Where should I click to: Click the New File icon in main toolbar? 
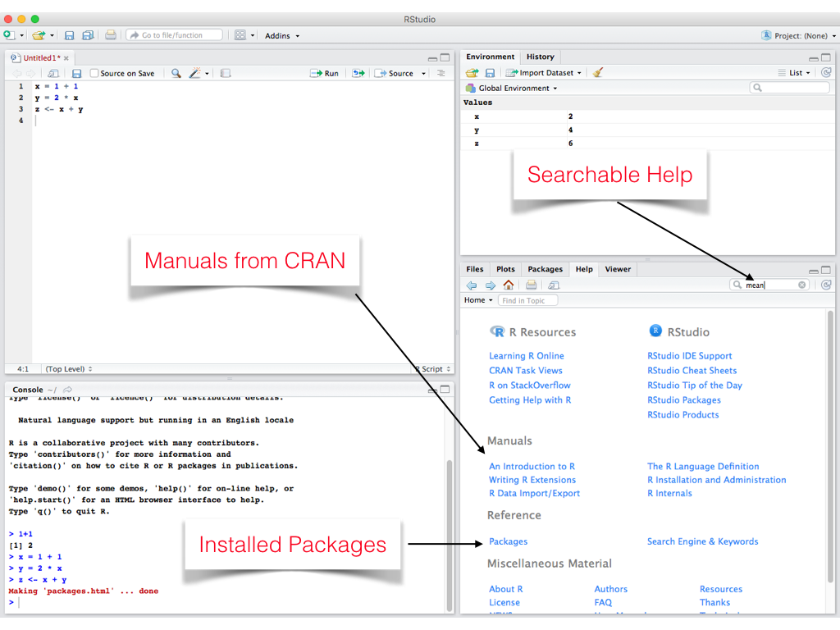[x=9, y=35]
